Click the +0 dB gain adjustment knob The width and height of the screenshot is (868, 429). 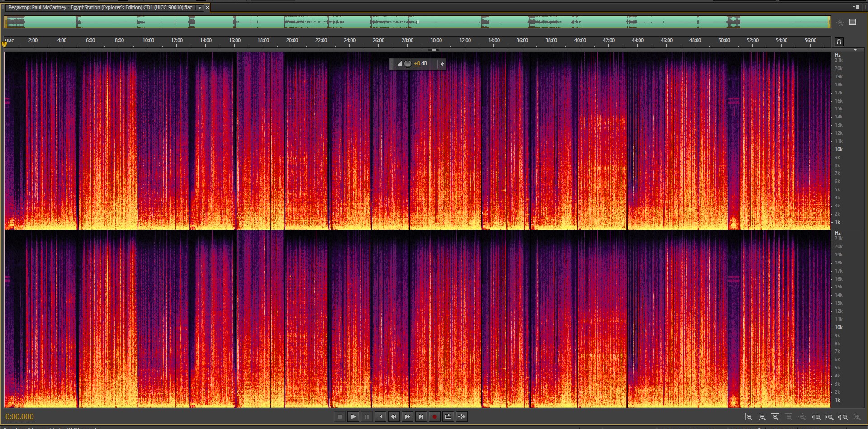click(x=408, y=64)
